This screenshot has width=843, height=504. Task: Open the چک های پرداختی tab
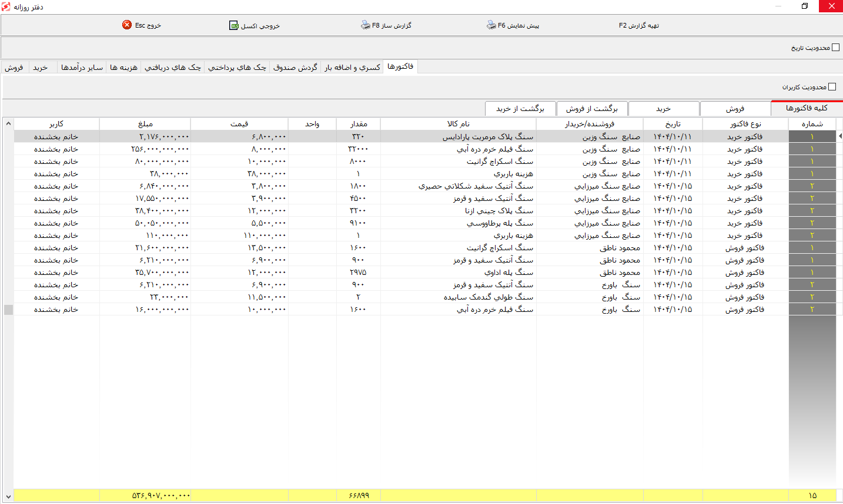(x=237, y=68)
